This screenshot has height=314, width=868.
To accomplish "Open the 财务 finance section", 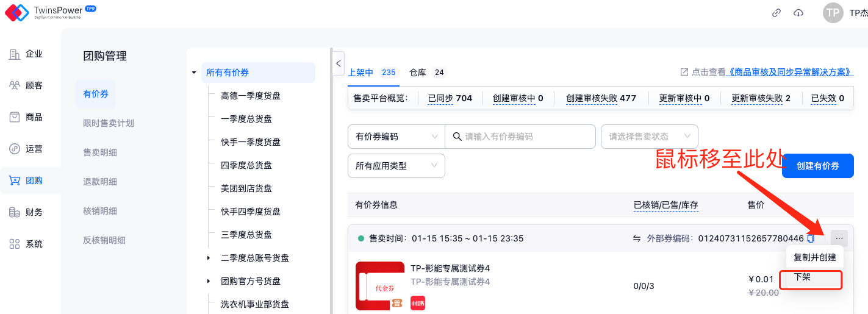I will (x=26, y=212).
